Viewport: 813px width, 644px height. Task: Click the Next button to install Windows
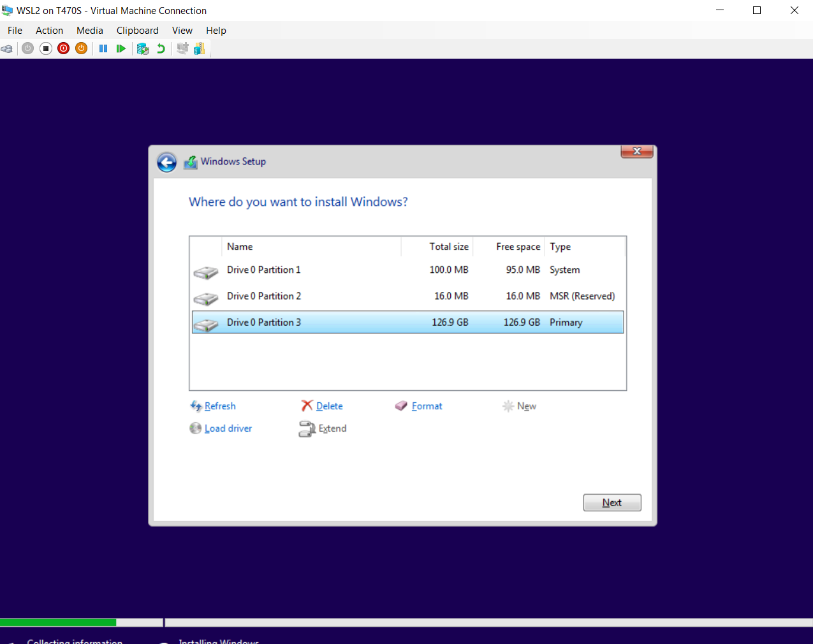click(x=612, y=502)
